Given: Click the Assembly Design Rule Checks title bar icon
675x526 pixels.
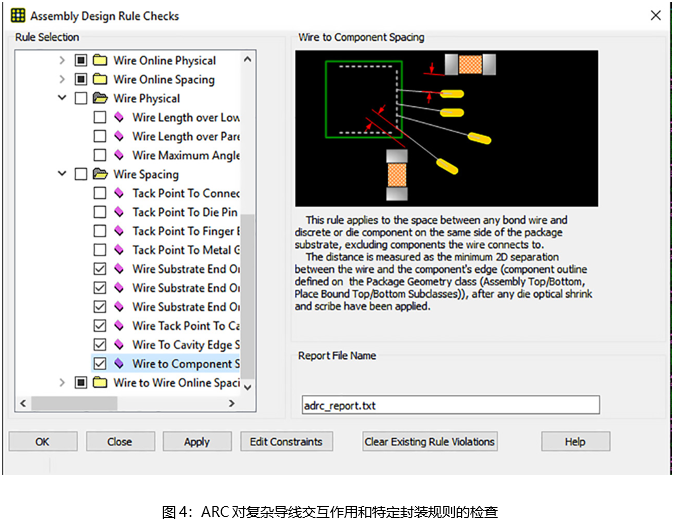Looking at the screenshot, I should click(18, 15).
